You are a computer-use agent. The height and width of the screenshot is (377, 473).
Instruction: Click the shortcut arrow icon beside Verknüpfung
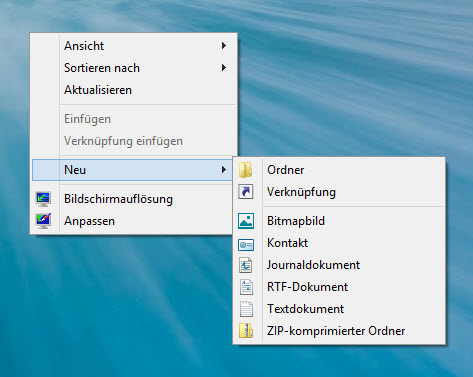[246, 192]
